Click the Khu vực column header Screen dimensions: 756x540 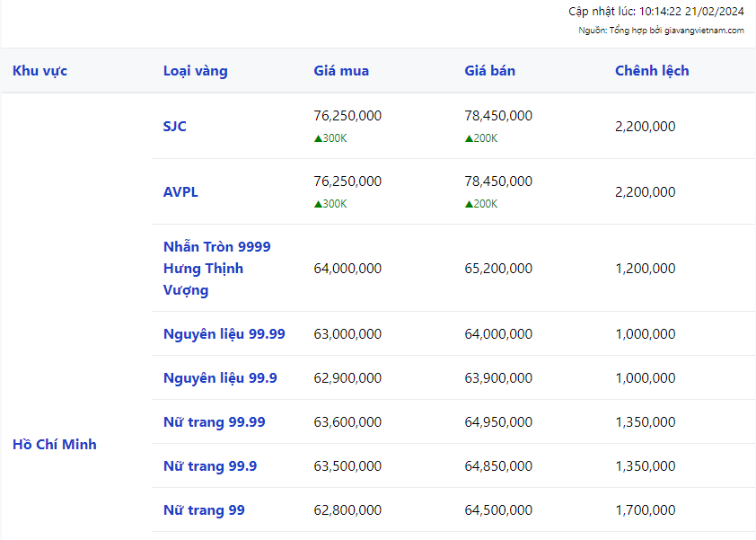[x=40, y=71]
